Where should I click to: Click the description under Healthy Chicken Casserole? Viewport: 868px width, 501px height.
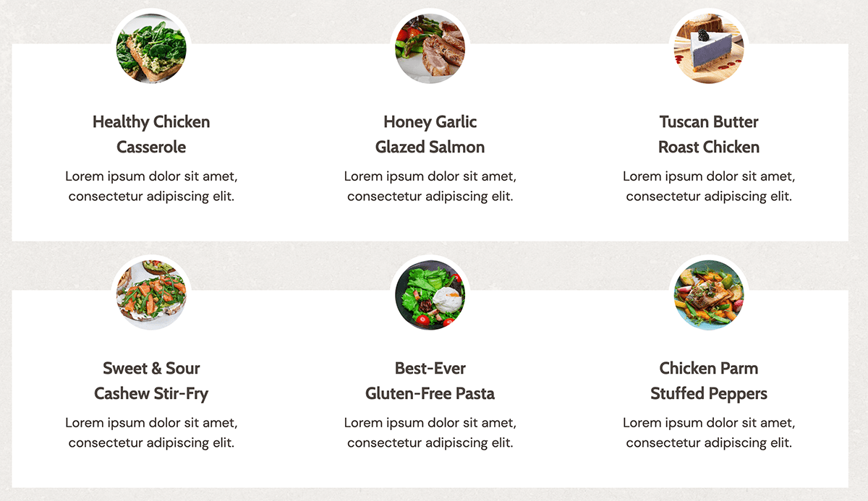pos(151,186)
